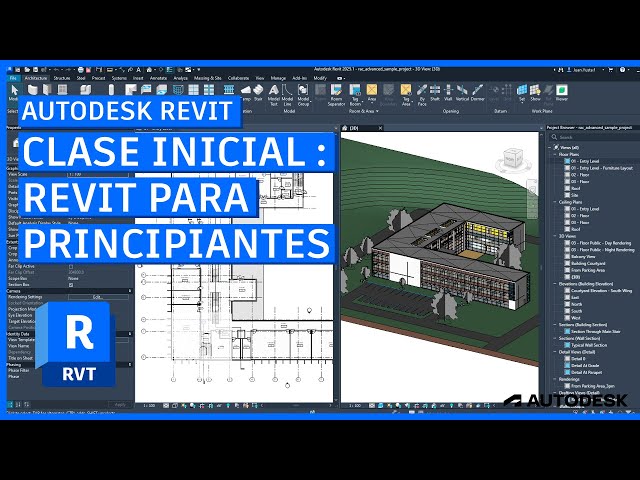Screen dimensions: 640x480
Task: Click the Curtain Grid tool icon
Action: coord(193,90)
